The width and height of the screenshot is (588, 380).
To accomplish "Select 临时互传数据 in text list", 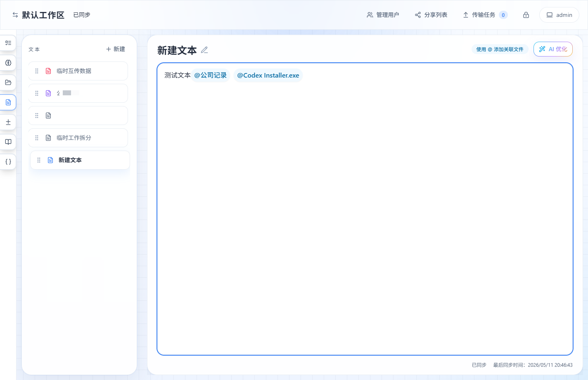I will pyautogui.click(x=78, y=71).
